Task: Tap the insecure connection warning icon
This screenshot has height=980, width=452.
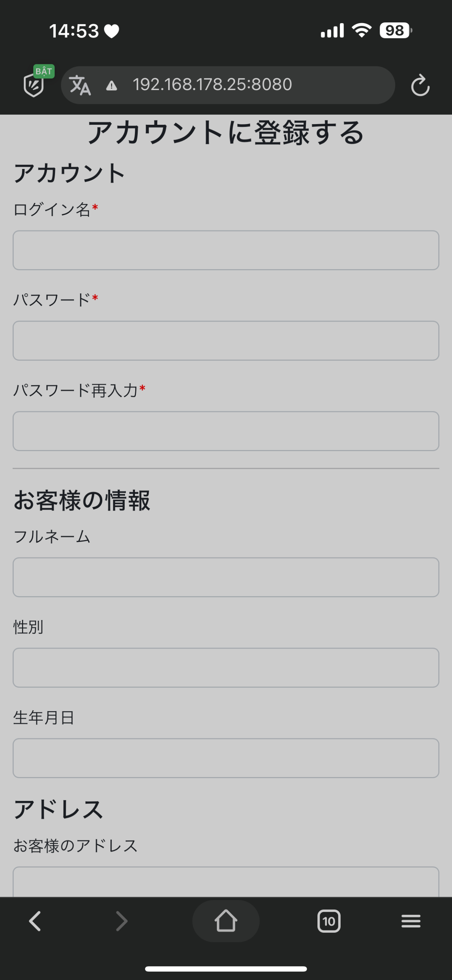Action: point(111,86)
